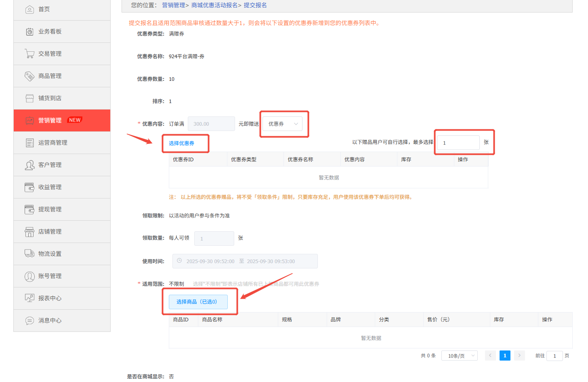Open the 10条/页 page size dropdown

[x=459, y=355]
